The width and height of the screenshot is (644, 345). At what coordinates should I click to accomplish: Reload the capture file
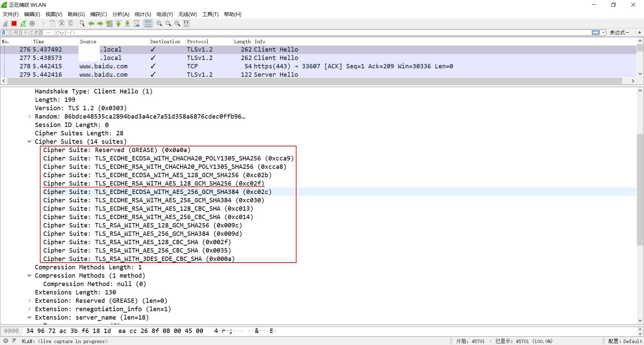click(x=71, y=23)
